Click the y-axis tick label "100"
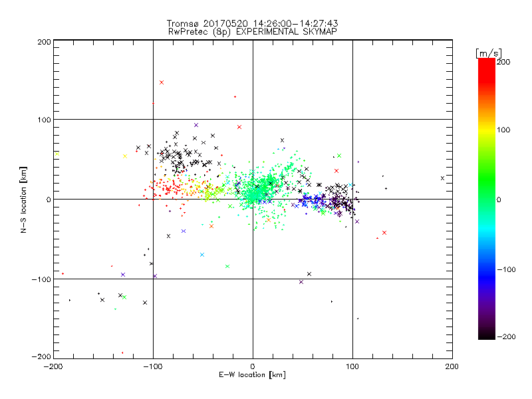Screen dimensions: 532x399 tap(44, 120)
